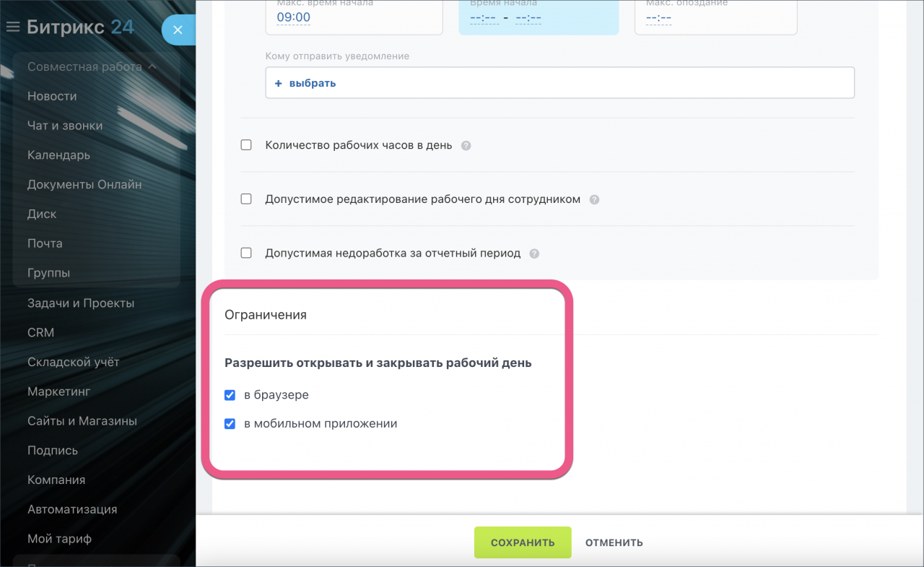Viewport: 924px width, 567px height.
Task: Click inside the Кому отправить уведомление field
Action: point(560,83)
